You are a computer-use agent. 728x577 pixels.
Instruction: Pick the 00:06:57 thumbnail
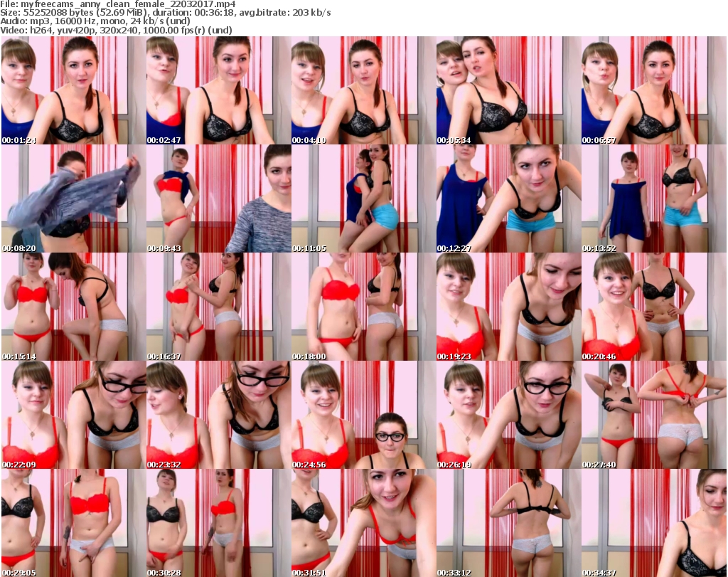click(654, 90)
